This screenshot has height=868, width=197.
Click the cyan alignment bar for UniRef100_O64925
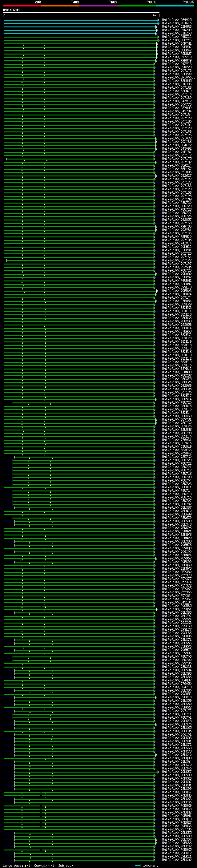tap(81, 20)
